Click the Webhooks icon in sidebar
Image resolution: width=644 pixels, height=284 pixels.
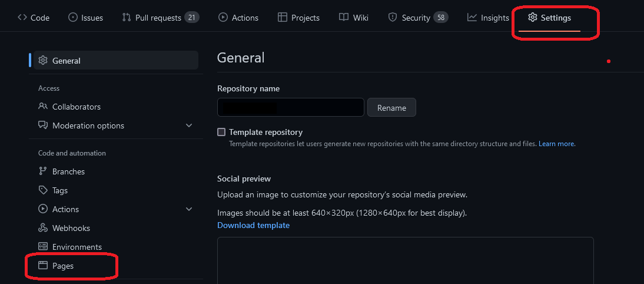coord(43,228)
